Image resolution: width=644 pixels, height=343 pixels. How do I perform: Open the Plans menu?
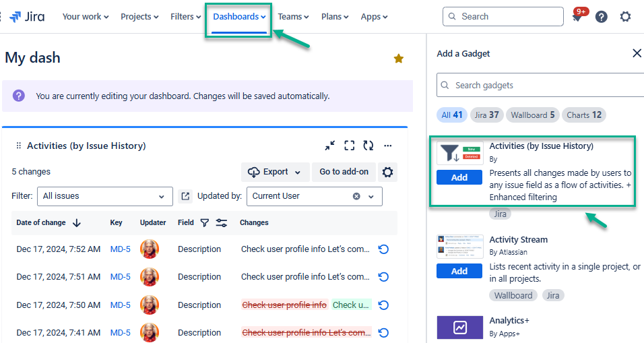click(x=335, y=17)
